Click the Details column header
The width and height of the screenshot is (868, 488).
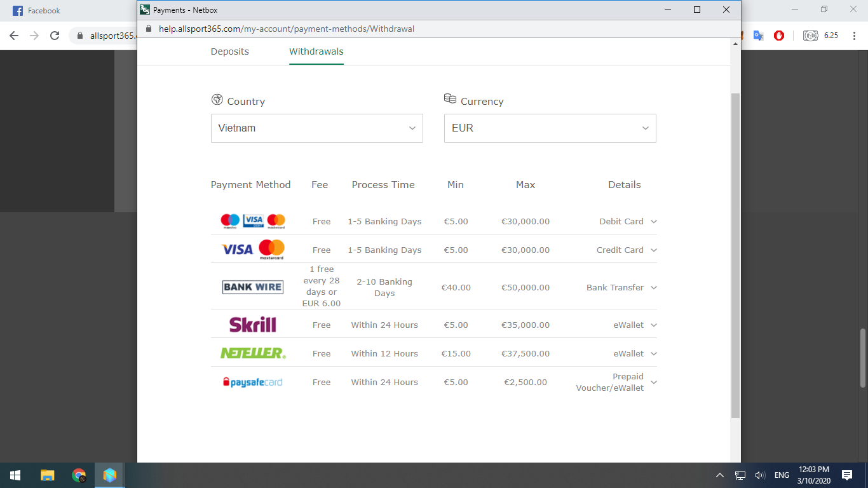pos(625,185)
